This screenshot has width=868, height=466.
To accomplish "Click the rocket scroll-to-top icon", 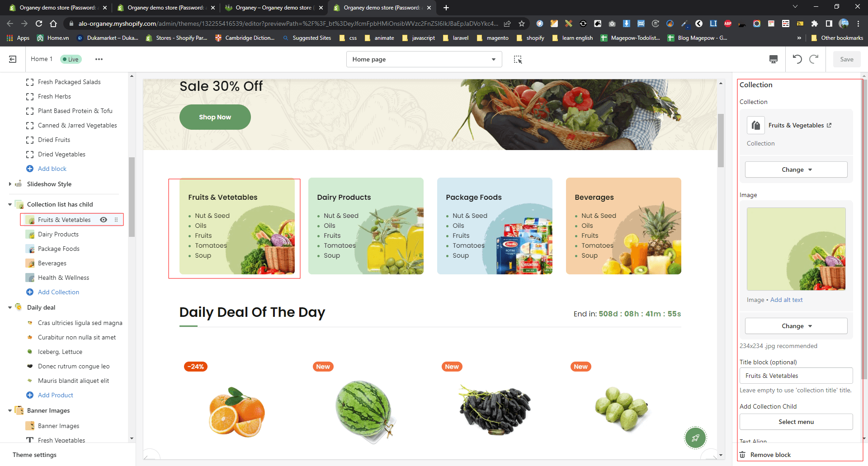I will pos(695,438).
